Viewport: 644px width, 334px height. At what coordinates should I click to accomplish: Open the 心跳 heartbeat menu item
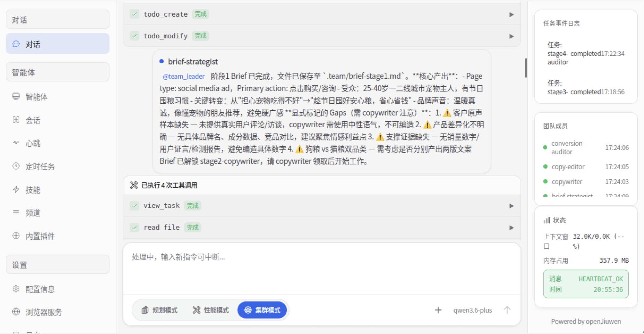(x=58, y=143)
